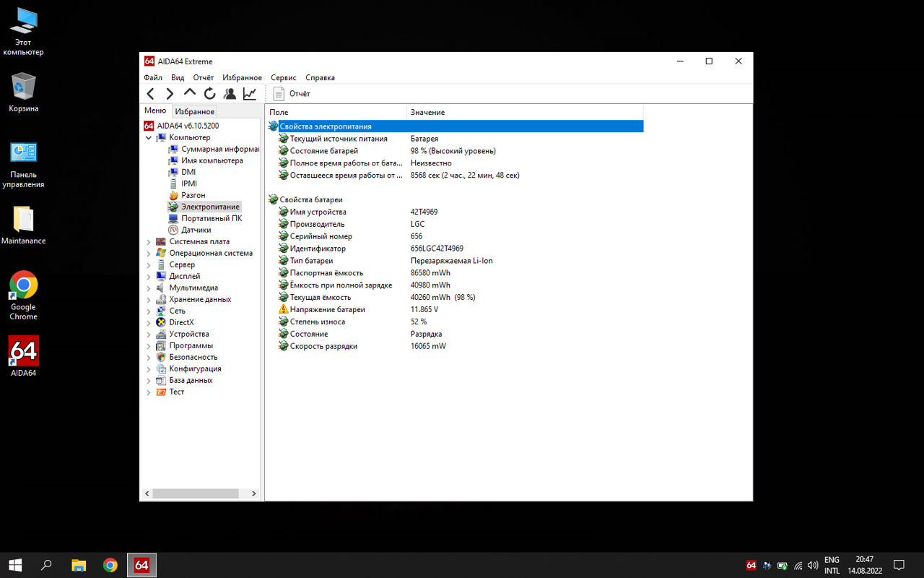This screenshot has height=578, width=924.
Task: Open the Вид menu
Action: [x=178, y=77]
